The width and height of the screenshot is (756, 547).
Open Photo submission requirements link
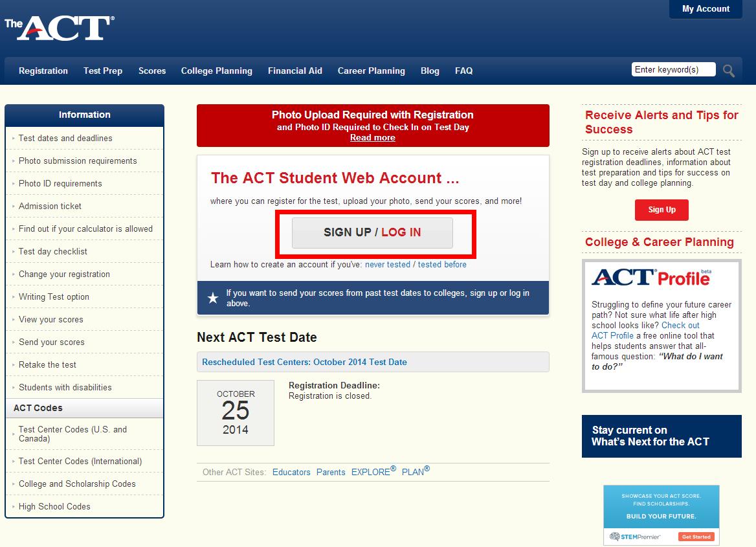click(x=78, y=161)
